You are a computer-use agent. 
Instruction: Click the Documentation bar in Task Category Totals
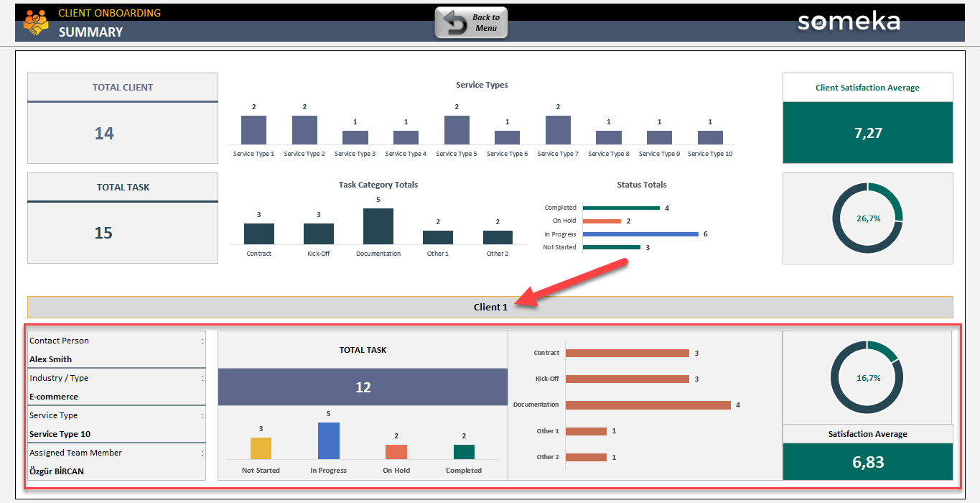pyautogui.click(x=378, y=226)
